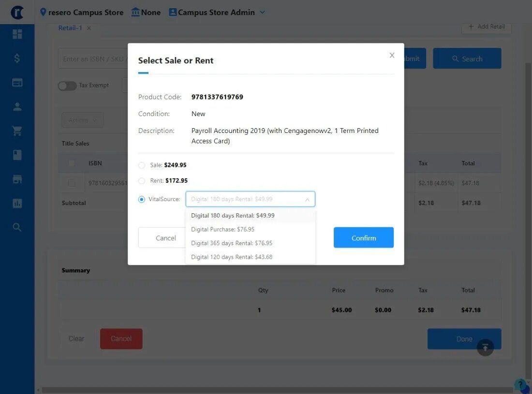Click the sidebar search magnifier icon
Image resolution: width=532 pixels, height=394 pixels.
pos(17,227)
